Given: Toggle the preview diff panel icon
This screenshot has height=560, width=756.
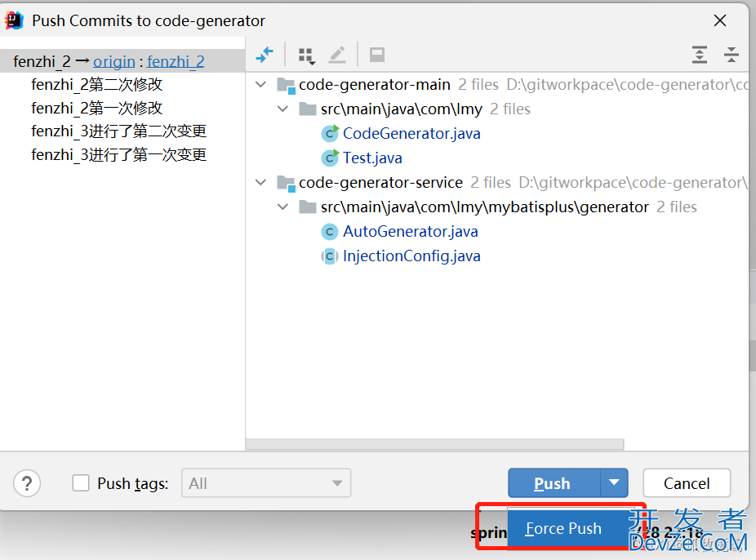Looking at the screenshot, I should click(x=377, y=55).
